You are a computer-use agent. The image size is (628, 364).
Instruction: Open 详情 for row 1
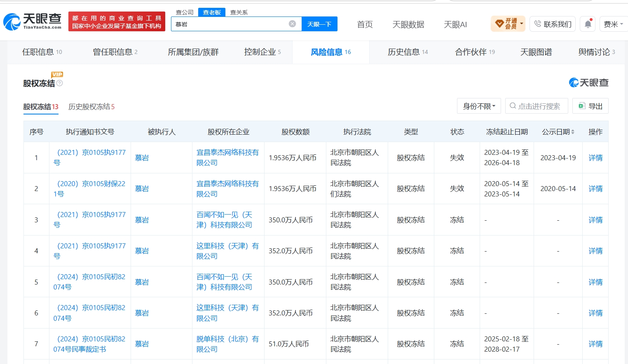pyautogui.click(x=595, y=158)
